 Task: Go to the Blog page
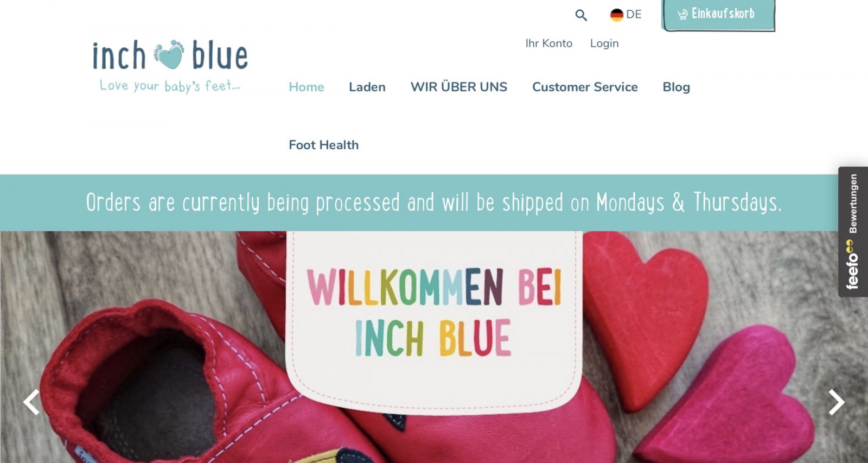[676, 87]
